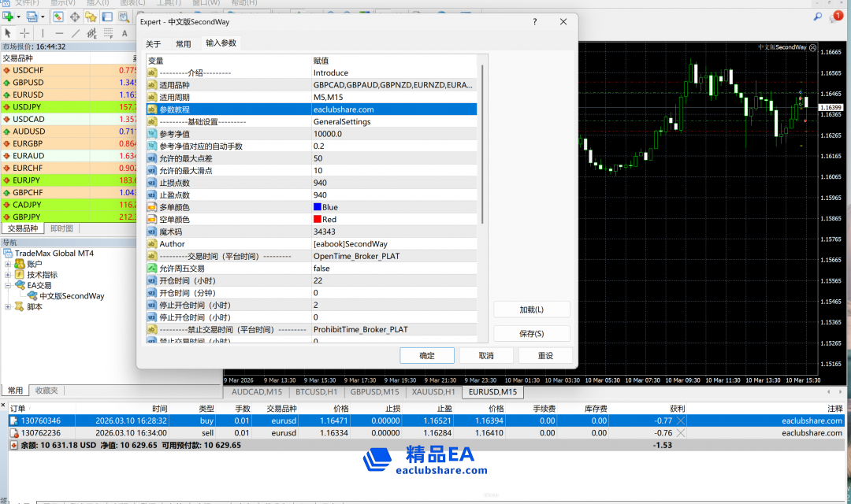Click the 加载(L) button
The width and height of the screenshot is (851, 504).
coord(531,309)
